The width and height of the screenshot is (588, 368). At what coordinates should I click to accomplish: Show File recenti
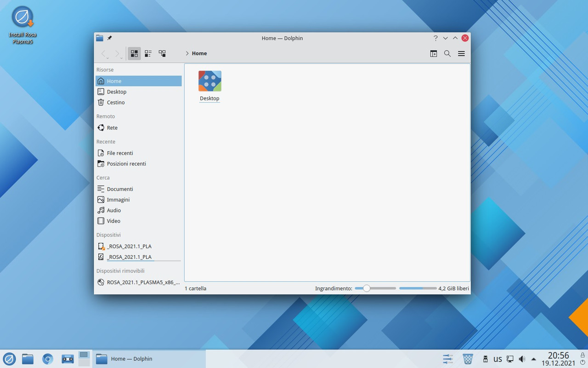pyautogui.click(x=139, y=153)
